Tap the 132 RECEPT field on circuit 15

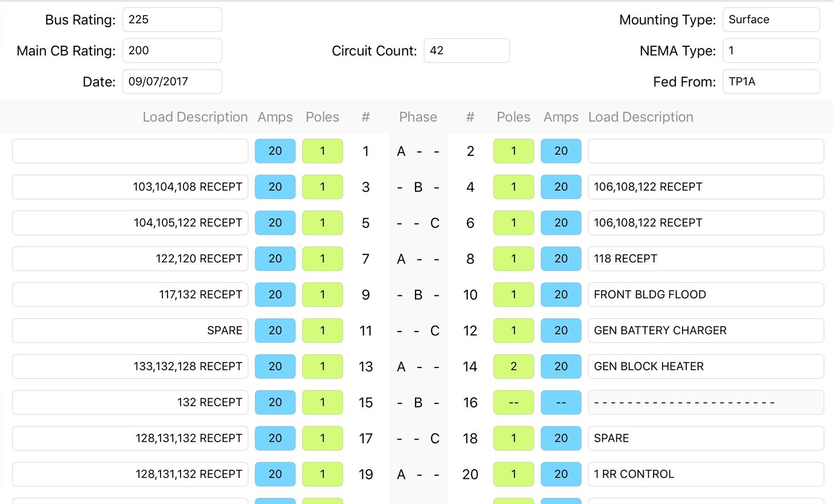tap(130, 402)
